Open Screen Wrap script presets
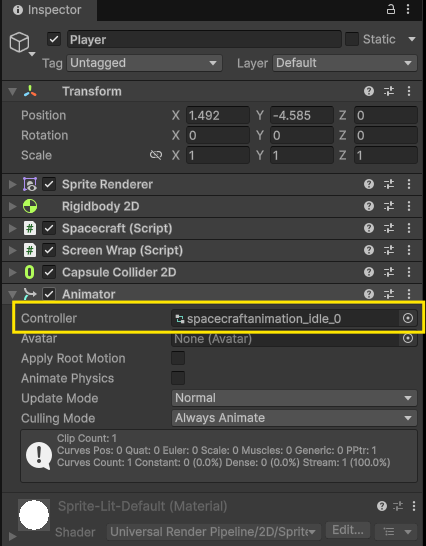The image size is (426, 546). pyautogui.click(x=389, y=250)
